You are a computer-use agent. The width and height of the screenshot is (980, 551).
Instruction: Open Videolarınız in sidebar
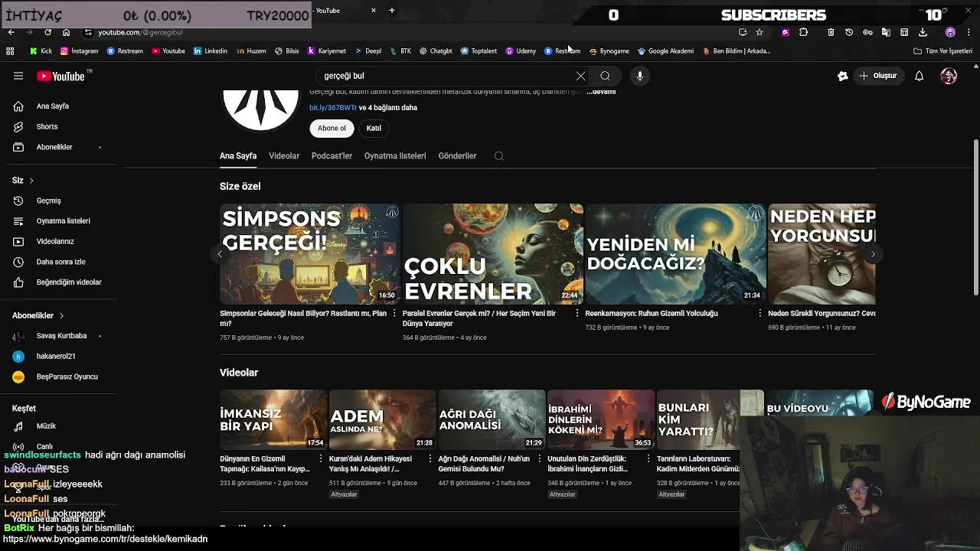(x=55, y=242)
